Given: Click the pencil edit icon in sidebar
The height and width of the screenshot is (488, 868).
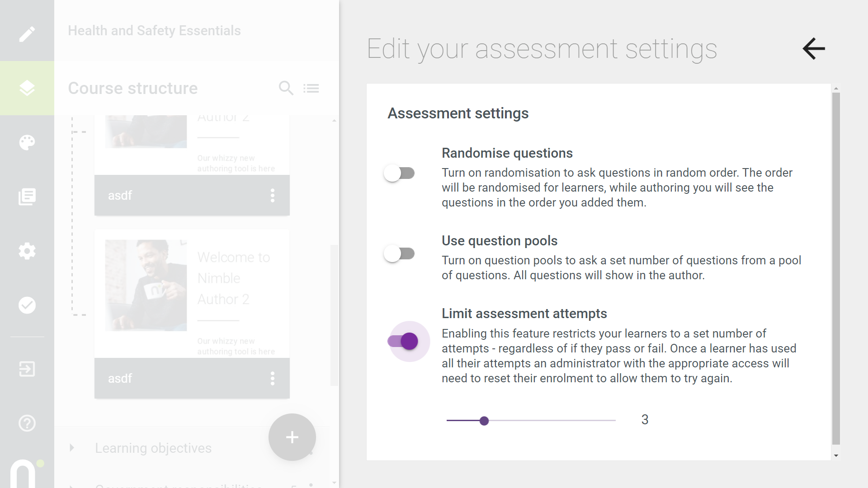Looking at the screenshot, I should 27,34.
